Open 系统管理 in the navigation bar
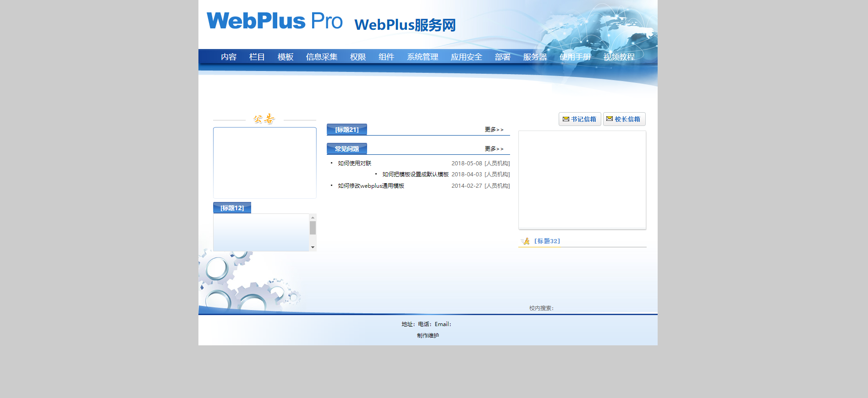Screen dimensions: 868x398 click(422, 57)
